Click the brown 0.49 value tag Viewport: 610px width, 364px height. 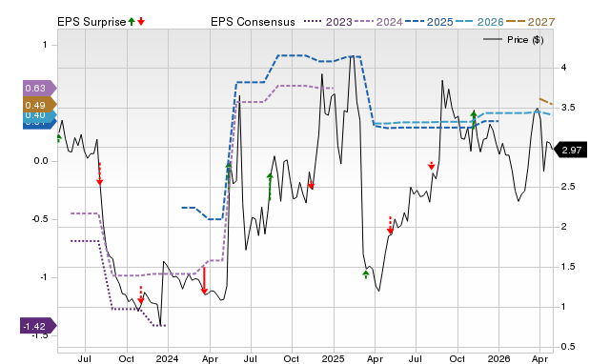pos(40,105)
